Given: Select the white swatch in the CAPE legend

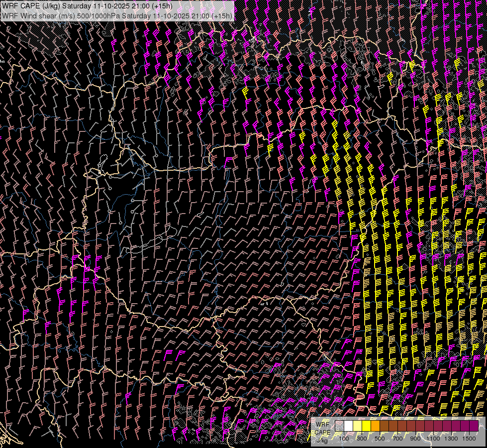Looking at the screenshot, I should 348,426.
